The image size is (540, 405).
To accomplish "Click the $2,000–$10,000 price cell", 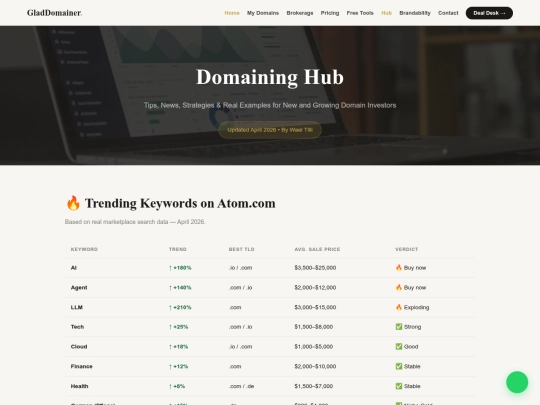I will (x=315, y=366).
